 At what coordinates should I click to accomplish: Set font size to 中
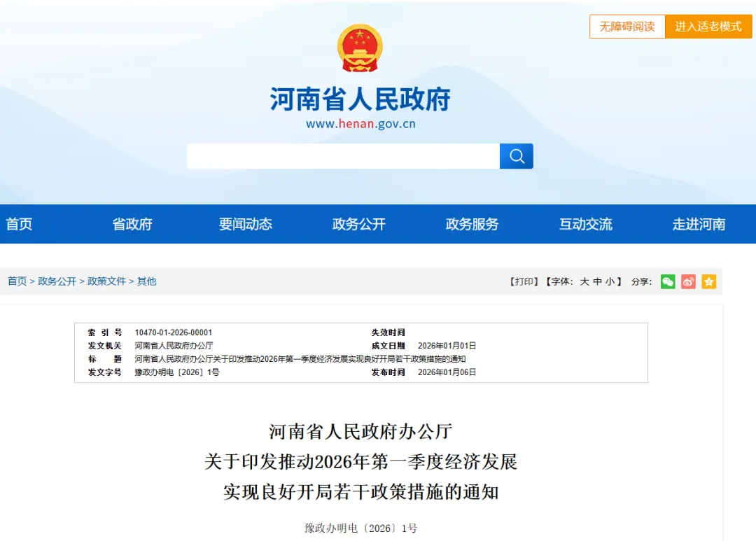[597, 281]
